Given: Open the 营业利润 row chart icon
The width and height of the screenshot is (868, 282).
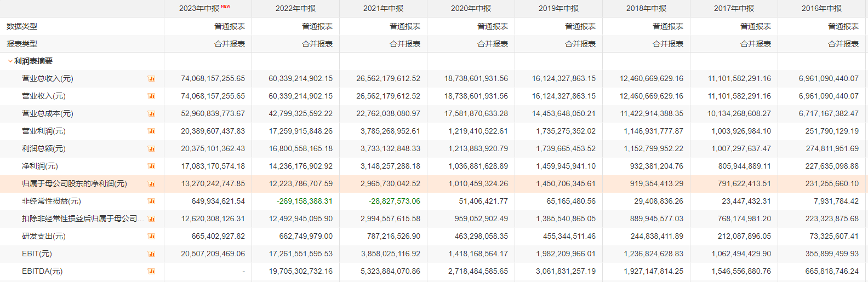Looking at the screenshot, I should [x=152, y=131].
